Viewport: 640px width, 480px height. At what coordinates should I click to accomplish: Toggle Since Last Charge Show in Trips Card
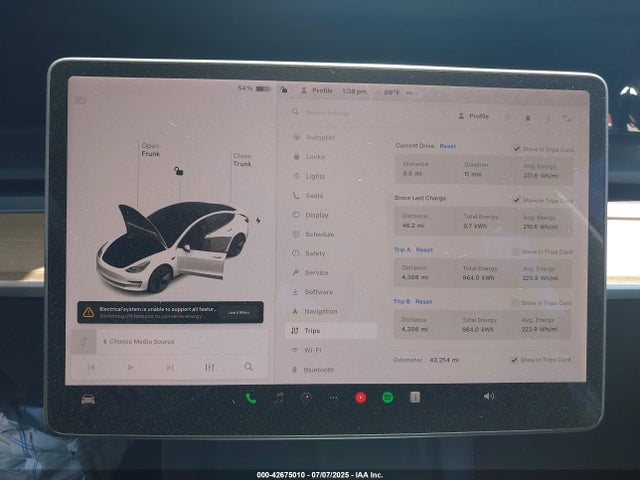(516, 200)
